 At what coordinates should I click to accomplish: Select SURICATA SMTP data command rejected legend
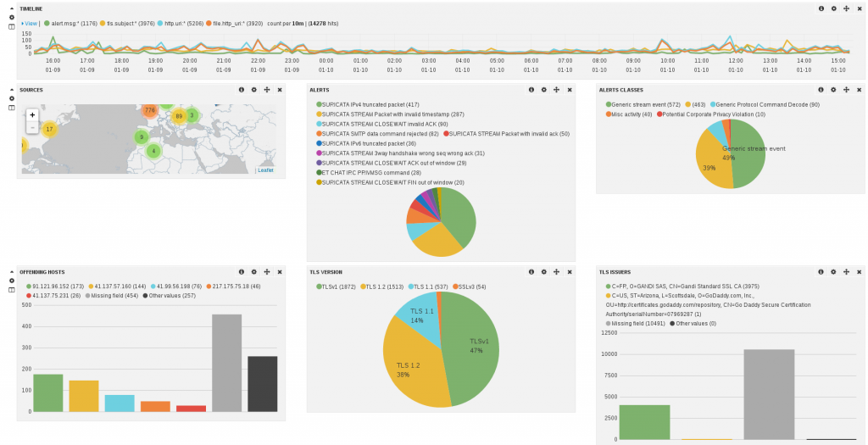click(377, 133)
